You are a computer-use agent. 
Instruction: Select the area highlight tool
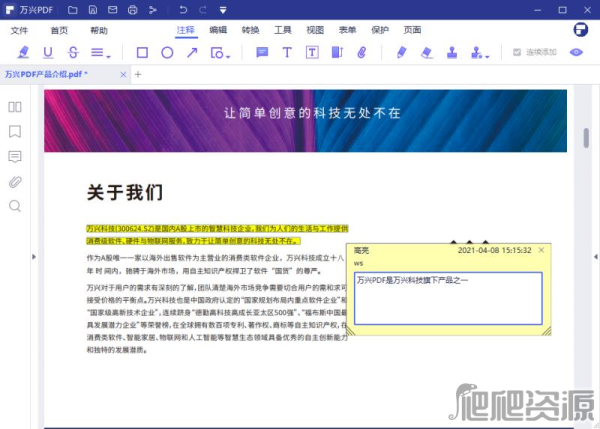tap(337, 52)
